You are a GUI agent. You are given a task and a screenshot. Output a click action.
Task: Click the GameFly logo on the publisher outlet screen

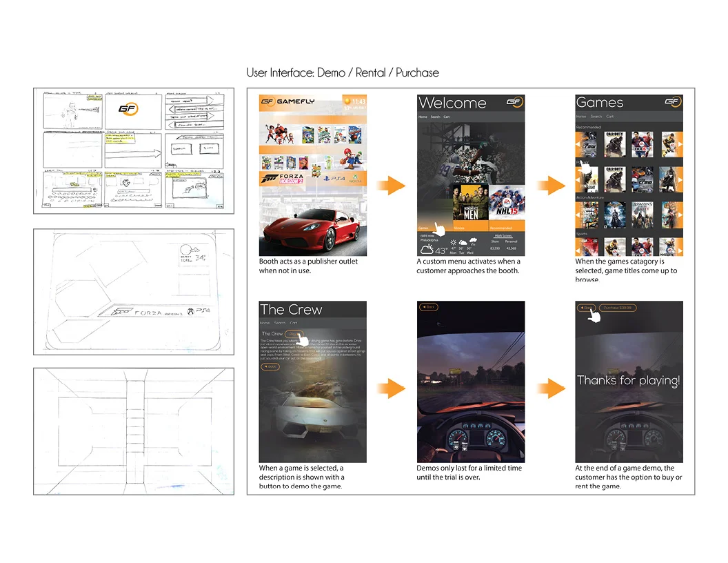(x=287, y=101)
